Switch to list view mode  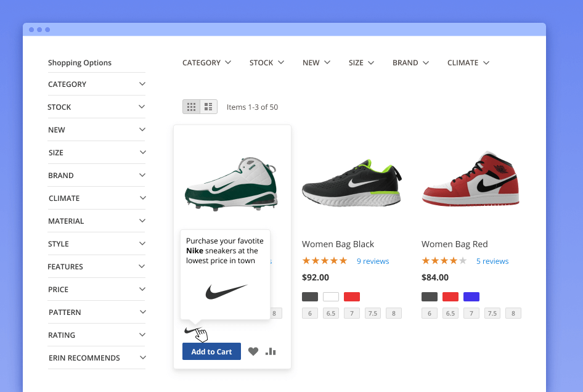pyautogui.click(x=208, y=106)
